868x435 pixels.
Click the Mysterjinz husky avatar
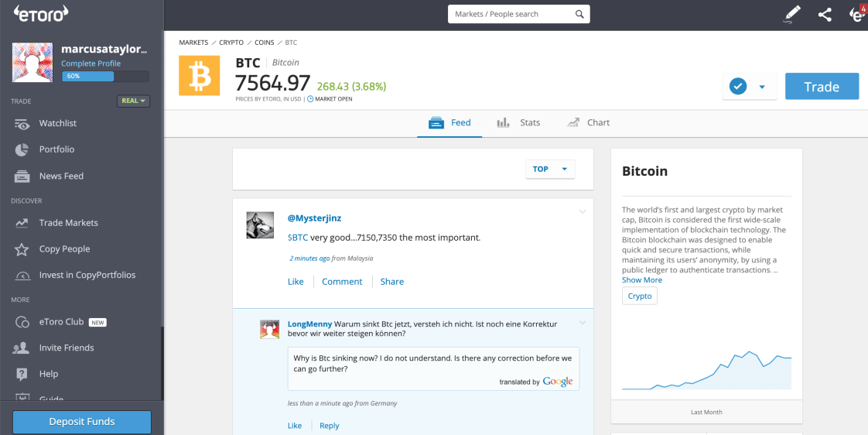(x=260, y=225)
